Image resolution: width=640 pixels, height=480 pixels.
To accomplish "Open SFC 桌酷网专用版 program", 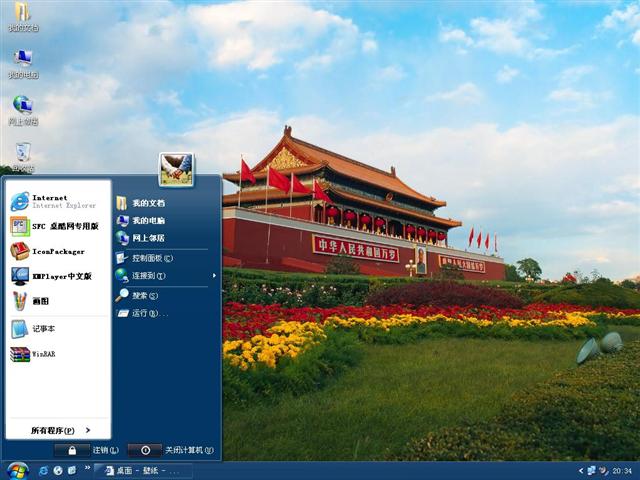I will (x=58, y=226).
